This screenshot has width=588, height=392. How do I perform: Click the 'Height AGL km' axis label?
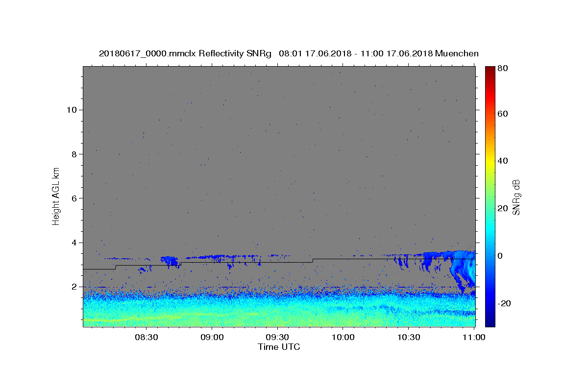(56, 196)
